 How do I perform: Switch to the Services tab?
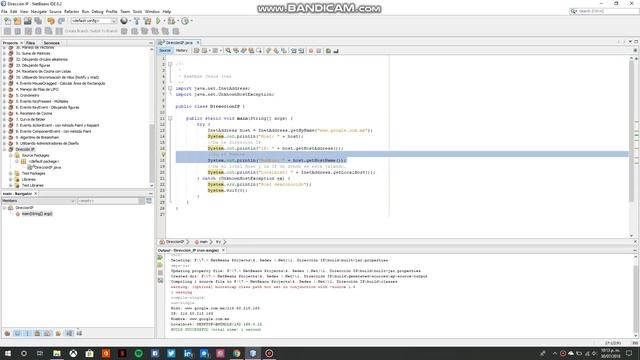pyautogui.click(x=51, y=43)
